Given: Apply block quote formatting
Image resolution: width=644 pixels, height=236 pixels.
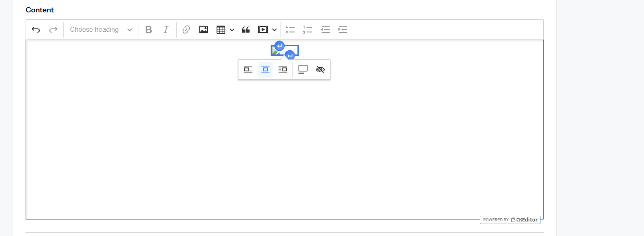Looking at the screenshot, I should 246,30.
